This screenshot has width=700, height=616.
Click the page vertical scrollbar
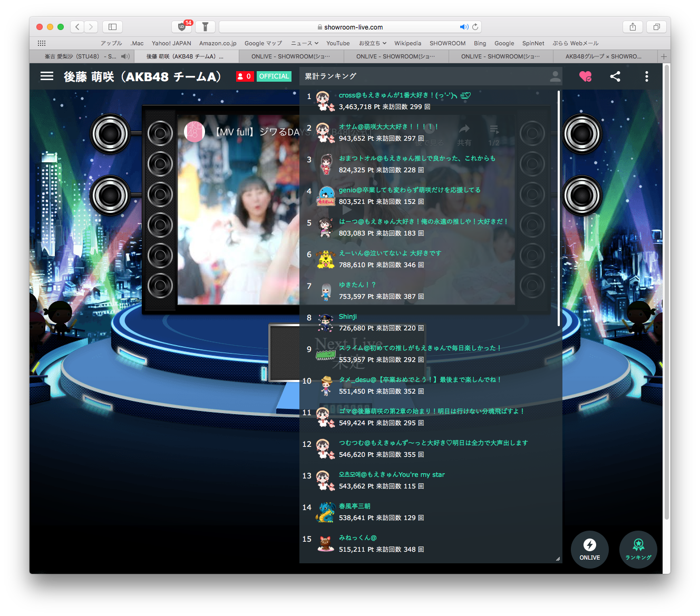coord(667,292)
